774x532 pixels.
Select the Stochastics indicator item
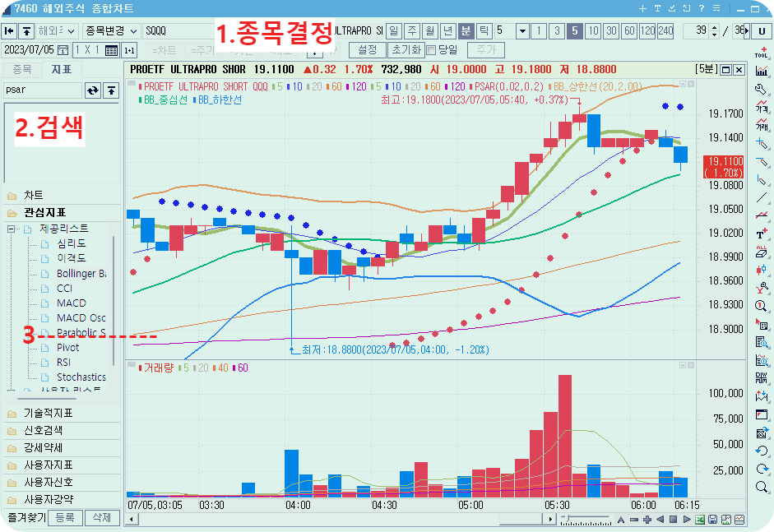click(x=81, y=377)
